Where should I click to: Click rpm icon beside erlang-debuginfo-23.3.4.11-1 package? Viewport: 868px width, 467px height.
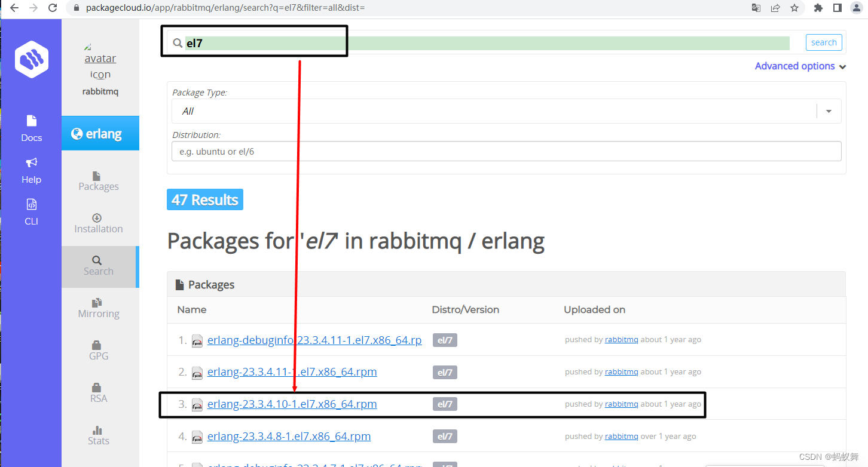click(x=197, y=341)
